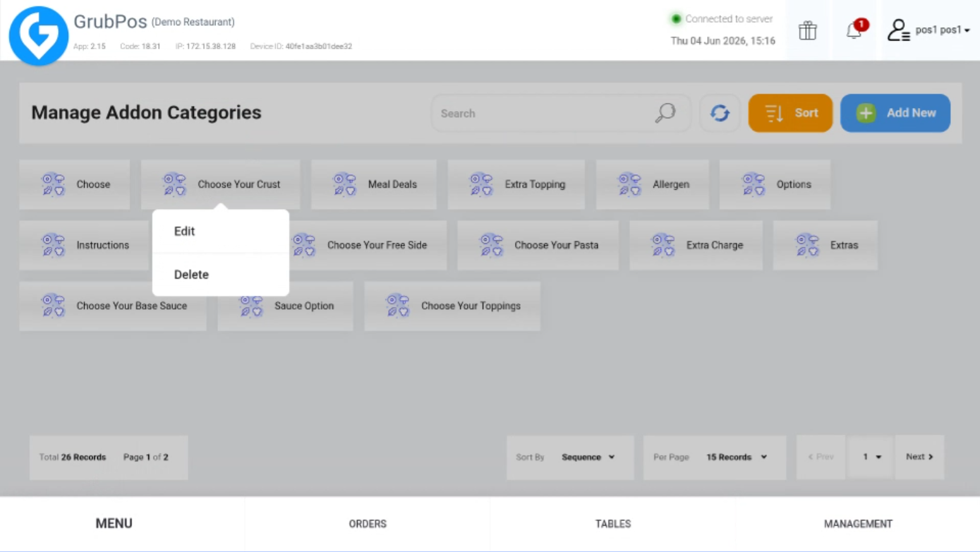Choose Delete in the context menu
This screenshot has height=552, width=980.
coord(221,275)
